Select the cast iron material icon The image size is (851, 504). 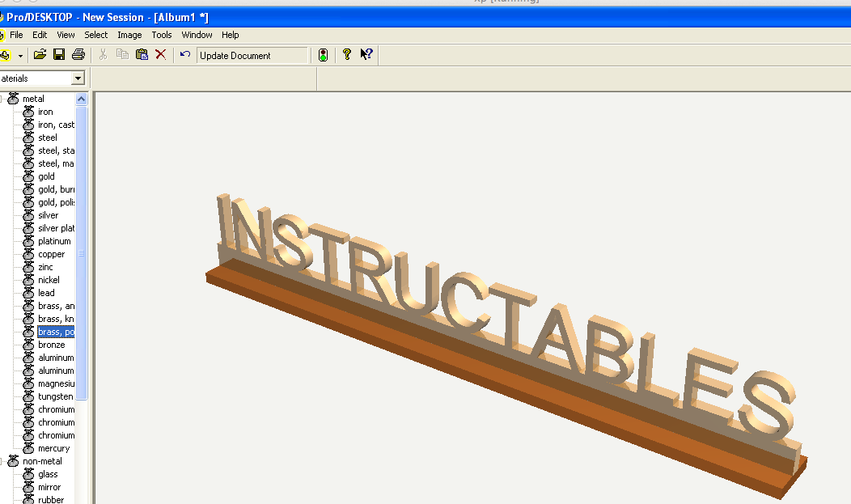[x=29, y=125]
